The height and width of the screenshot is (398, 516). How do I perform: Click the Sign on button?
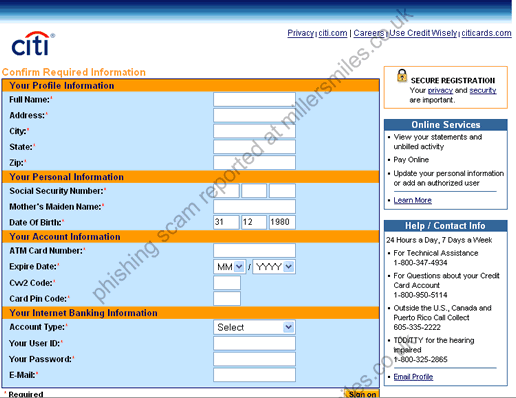[362, 394]
